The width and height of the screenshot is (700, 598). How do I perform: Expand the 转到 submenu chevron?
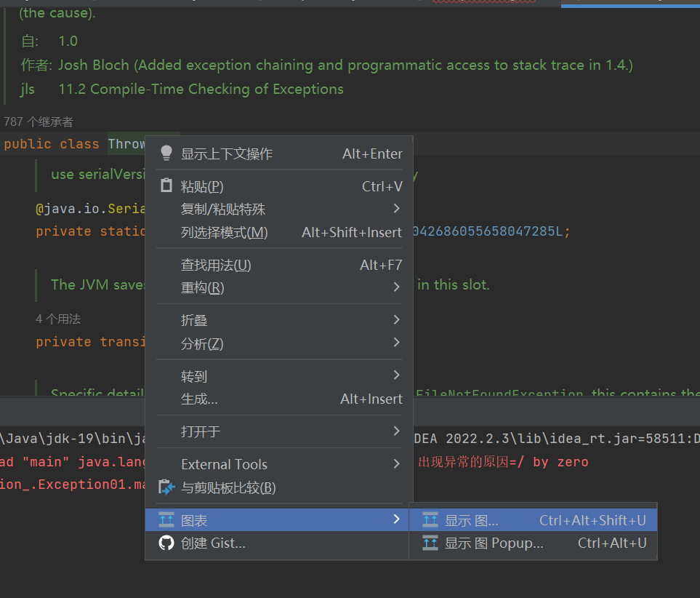(x=396, y=376)
